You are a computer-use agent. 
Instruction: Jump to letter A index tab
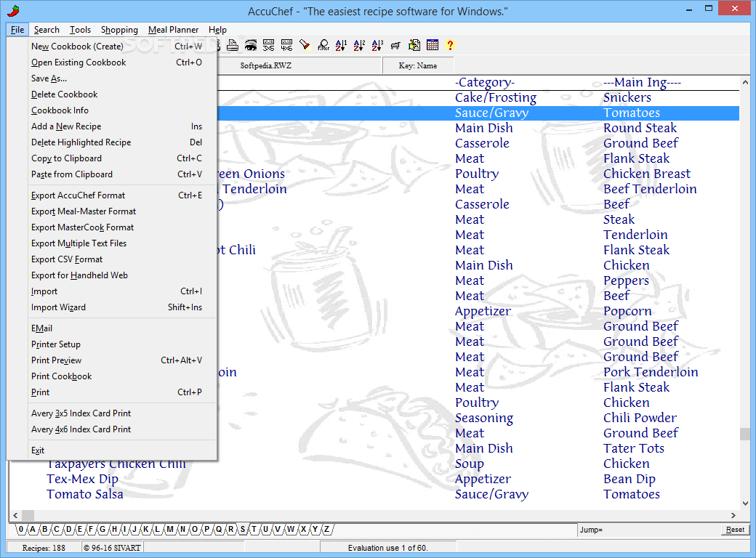tap(33, 529)
